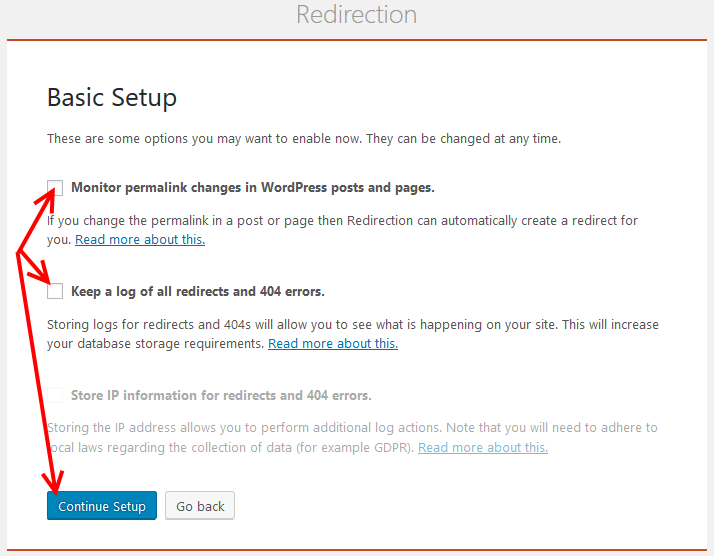Click the Go back button

point(200,505)
